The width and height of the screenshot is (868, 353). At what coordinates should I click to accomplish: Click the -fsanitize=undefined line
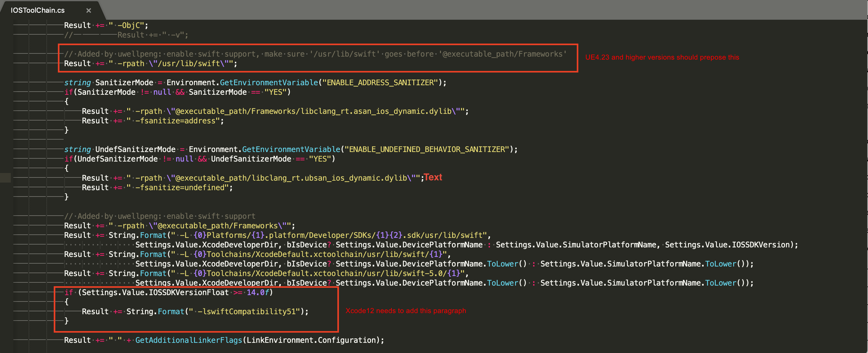point(157,187)
